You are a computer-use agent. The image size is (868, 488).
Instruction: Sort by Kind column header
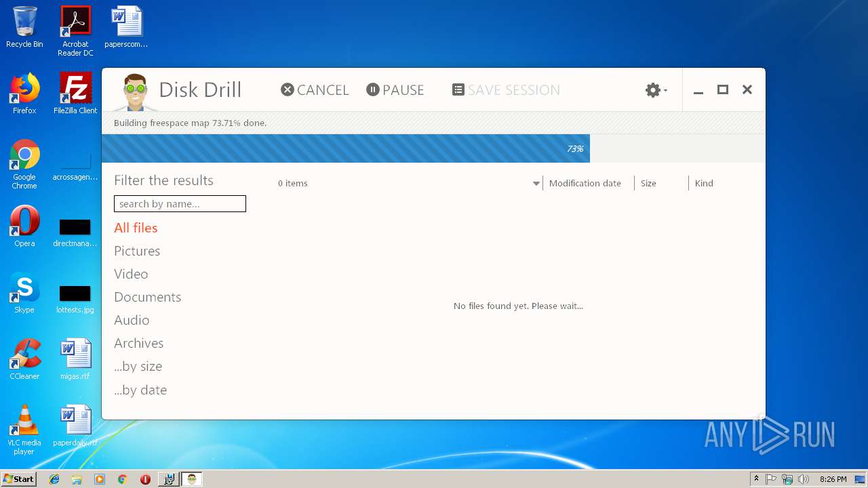tap(704, 183)
